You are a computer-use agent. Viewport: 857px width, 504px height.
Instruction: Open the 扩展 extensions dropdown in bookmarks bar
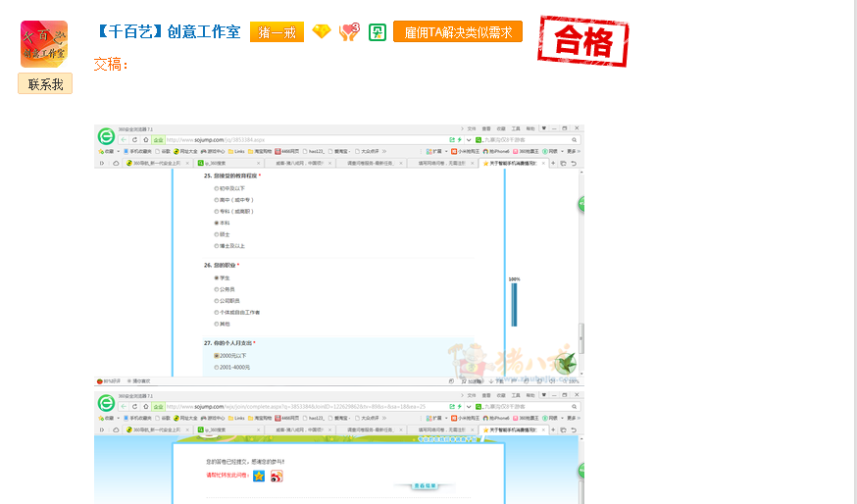[435, 152]
